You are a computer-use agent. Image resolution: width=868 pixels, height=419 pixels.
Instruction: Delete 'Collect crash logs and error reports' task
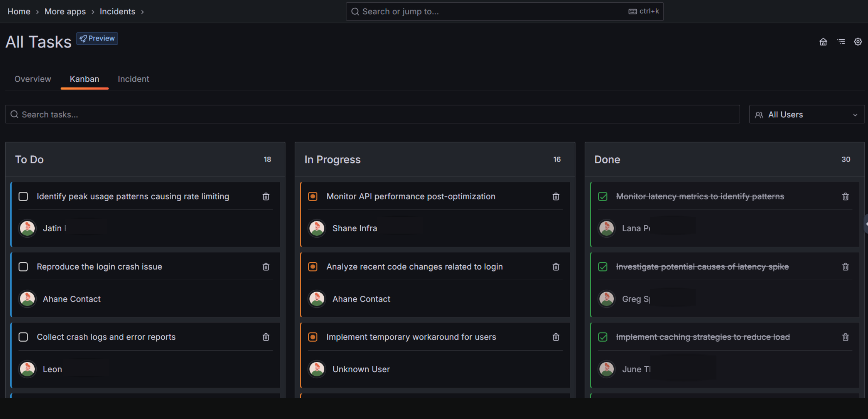coord(266,337)
